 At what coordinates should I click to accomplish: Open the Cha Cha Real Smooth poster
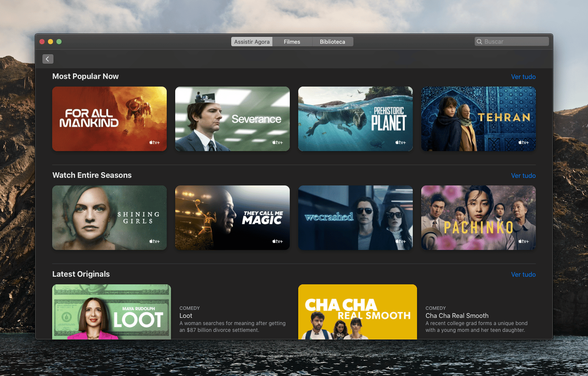point(358,312)
